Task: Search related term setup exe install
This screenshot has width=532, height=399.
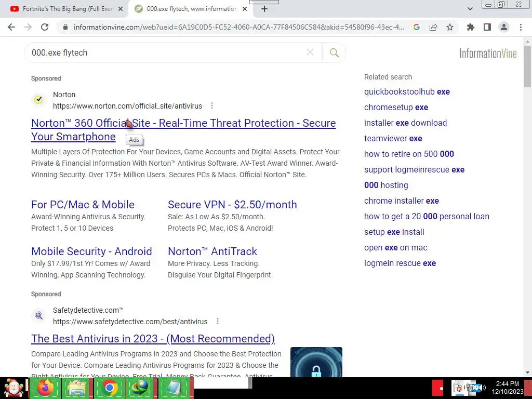Action: pyautogui.click(x=394, y=232)
